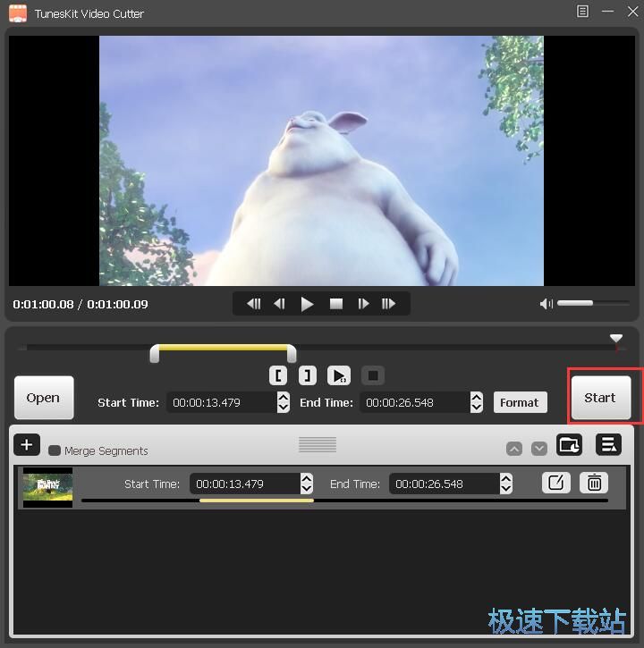Viewport: 644px width, 648px height.
Task: Decrease segment row Start Time
Action: 307,489
